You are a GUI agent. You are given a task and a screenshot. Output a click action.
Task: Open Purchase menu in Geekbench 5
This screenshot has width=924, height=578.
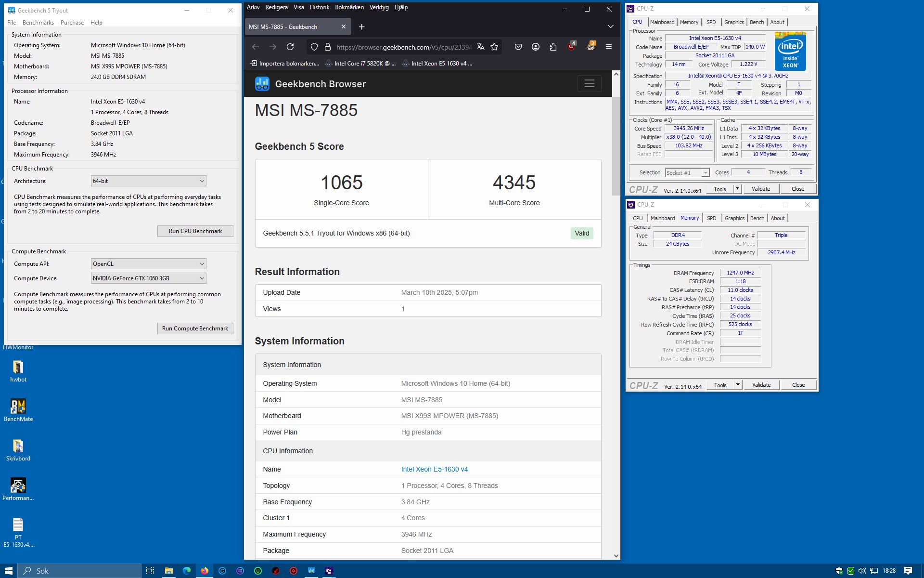[x=72, y=23]
